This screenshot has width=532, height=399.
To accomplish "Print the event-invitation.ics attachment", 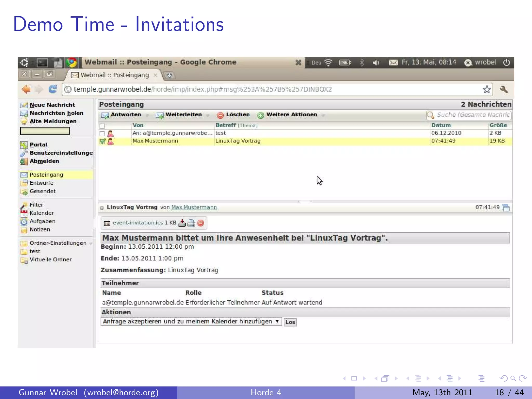I will tap(191, 223).
